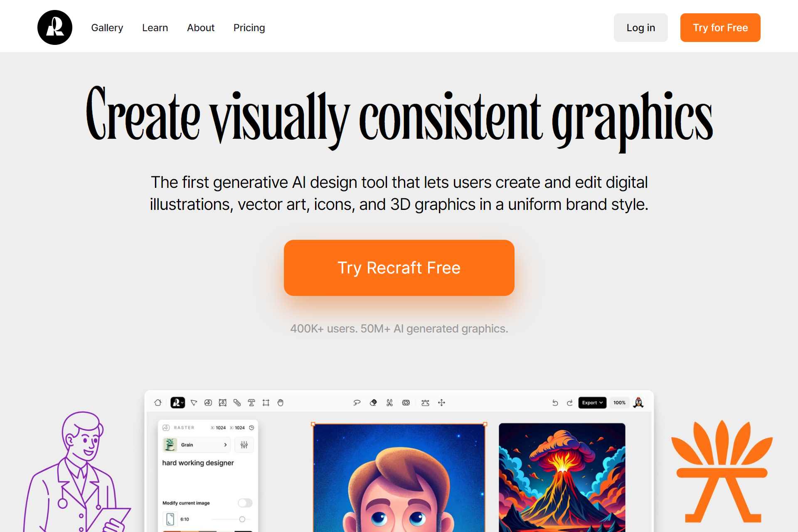
Task: Select the Eraser tool icon
Action: 373,402
